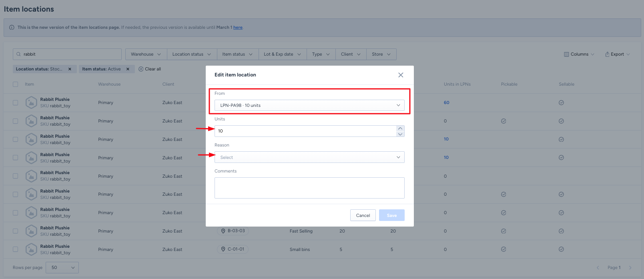644x279 pixels.
Task: Open the Export menu
Action: [x=617, y=54]
